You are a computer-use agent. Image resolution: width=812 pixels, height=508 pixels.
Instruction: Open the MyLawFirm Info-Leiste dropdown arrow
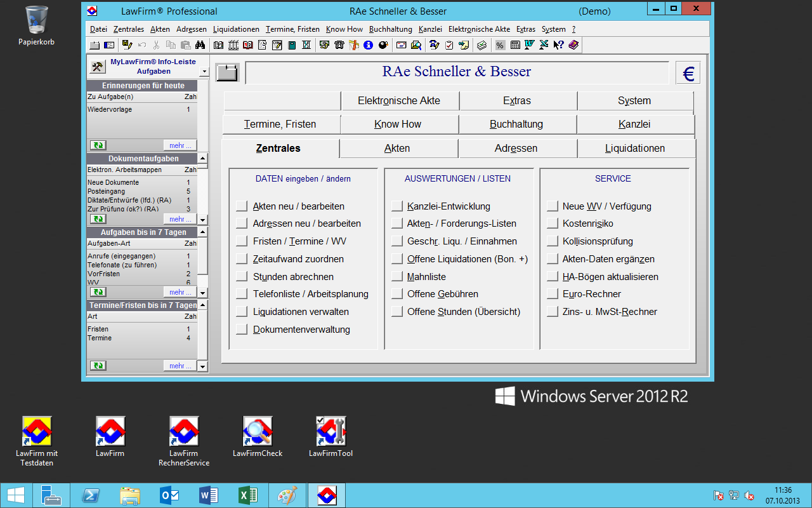tap(203, 72)
